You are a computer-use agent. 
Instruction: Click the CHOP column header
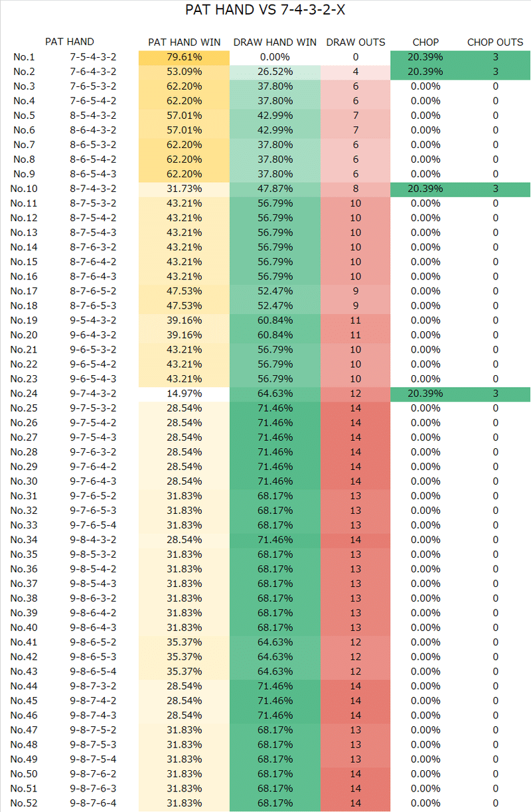[425, 42]
